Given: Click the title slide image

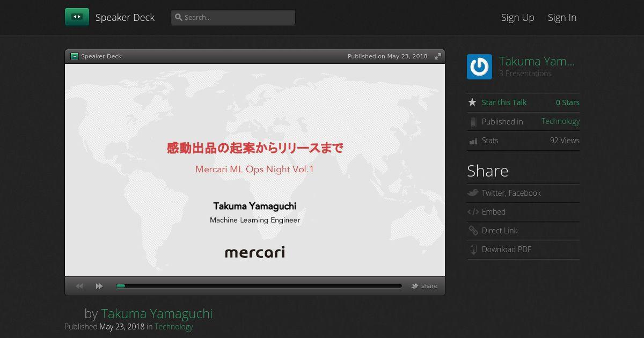Looking at the screenshot, I should coord(255,170).
